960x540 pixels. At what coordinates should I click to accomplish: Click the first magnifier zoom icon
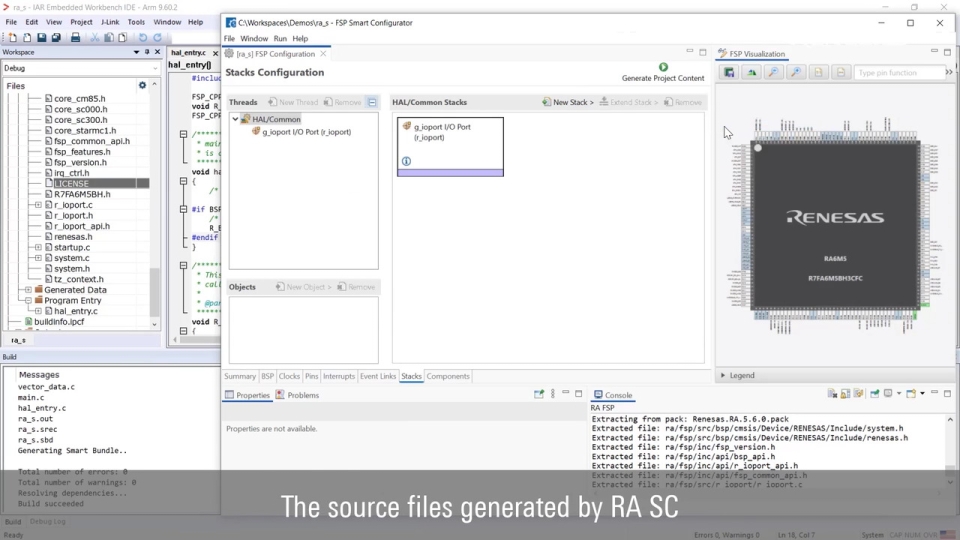tap(773, 73)
